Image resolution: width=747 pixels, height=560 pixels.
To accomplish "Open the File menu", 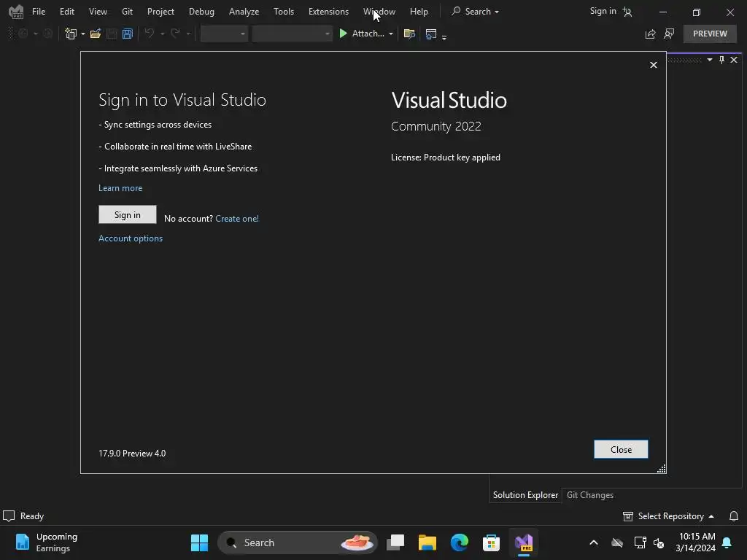I will pos(39,12).
